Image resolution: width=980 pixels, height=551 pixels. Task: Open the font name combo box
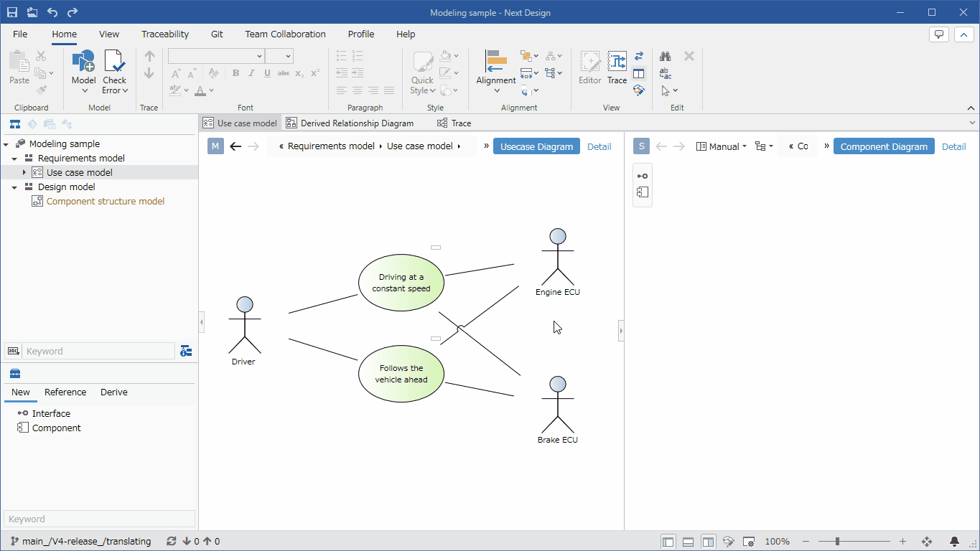click(216, 56)
